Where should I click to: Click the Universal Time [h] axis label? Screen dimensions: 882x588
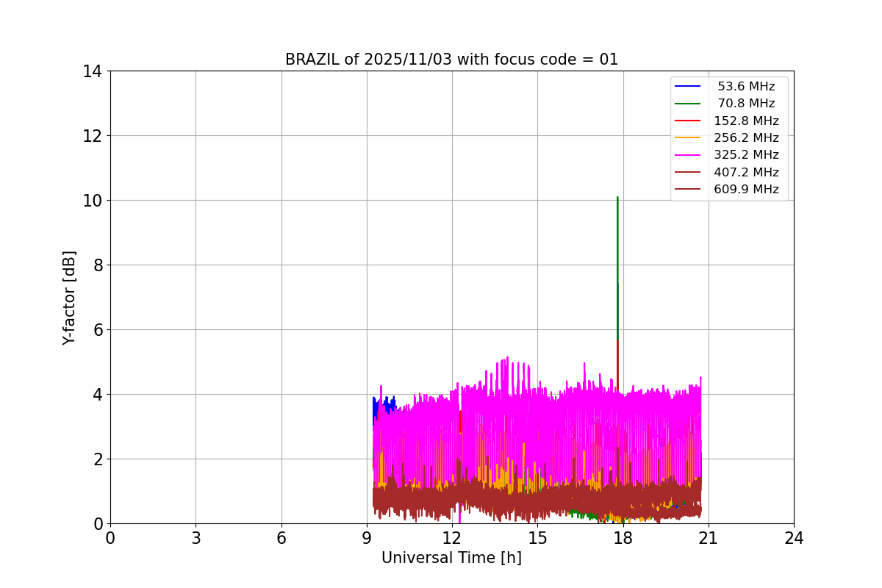click(451, 558)
